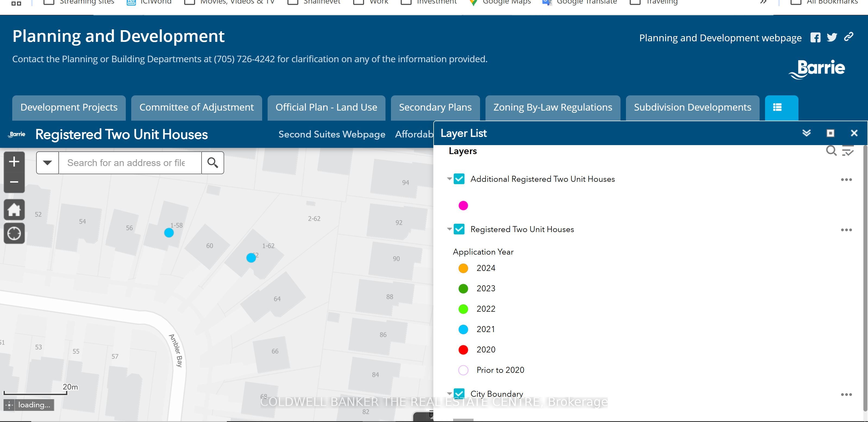
Task: Zoom out on the map
Action: (x=14, y=182)
